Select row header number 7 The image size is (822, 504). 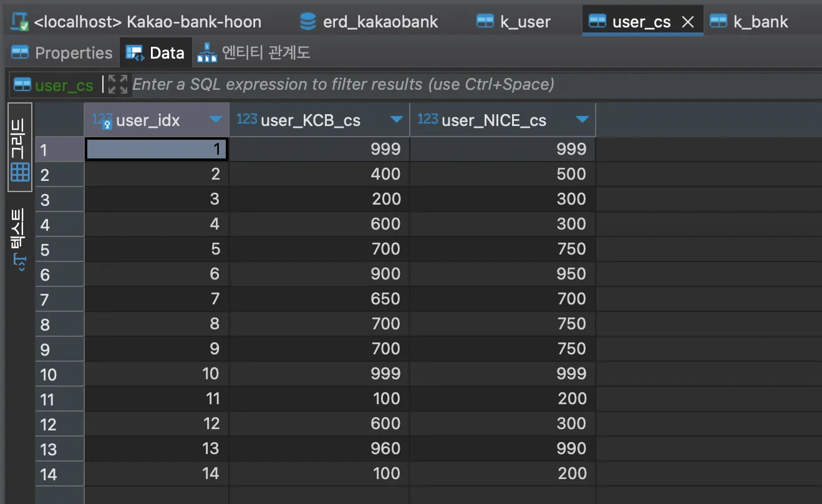pyautogui.click(x=59, y=299)
